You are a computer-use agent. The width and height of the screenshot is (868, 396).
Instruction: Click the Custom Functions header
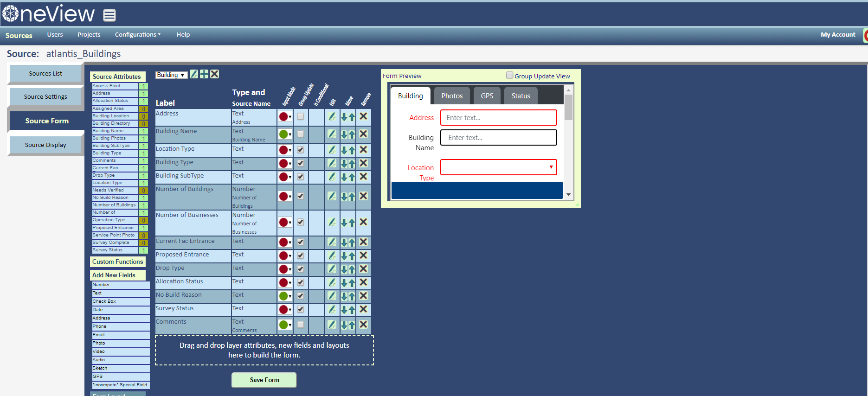(117, 262)
